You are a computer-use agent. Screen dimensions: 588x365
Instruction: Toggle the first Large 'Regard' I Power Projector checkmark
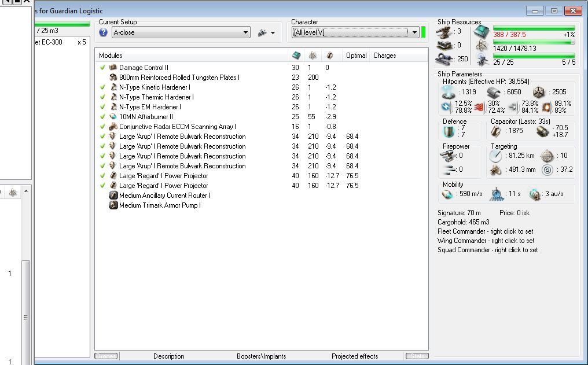(x=102, y=175)
